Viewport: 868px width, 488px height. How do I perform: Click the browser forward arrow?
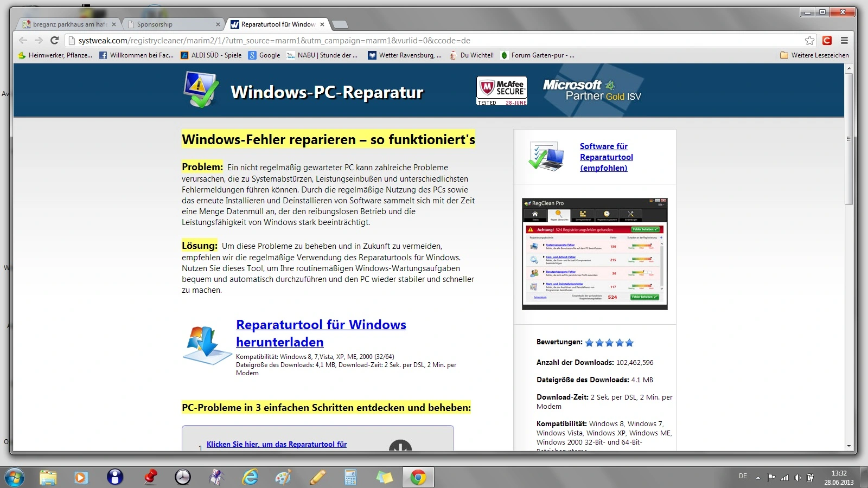pyautogui.click(x=39, y=40)
